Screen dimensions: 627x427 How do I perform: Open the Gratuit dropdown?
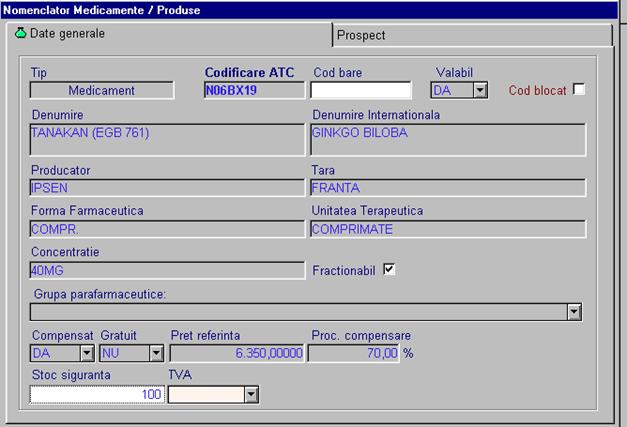(x=156, y=353)
